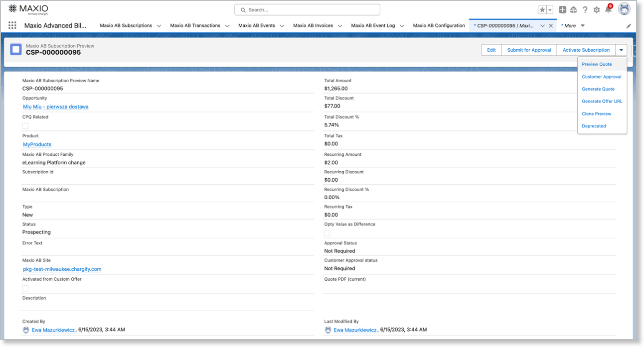644x347 pixels.
Task: Close the CSP-000000095 tab
Action: pyautogui.click(x=551, y=26)
